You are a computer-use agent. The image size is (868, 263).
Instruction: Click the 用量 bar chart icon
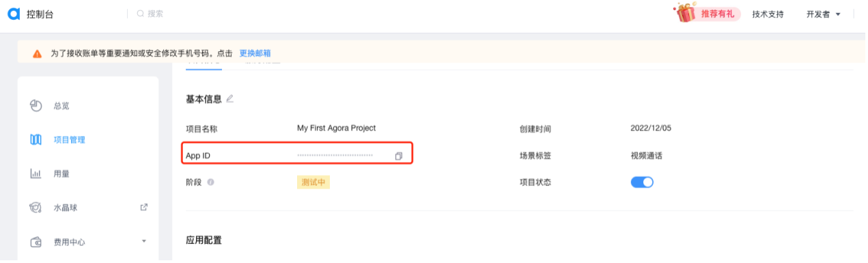pyautogui.click(x=36, y=174)
